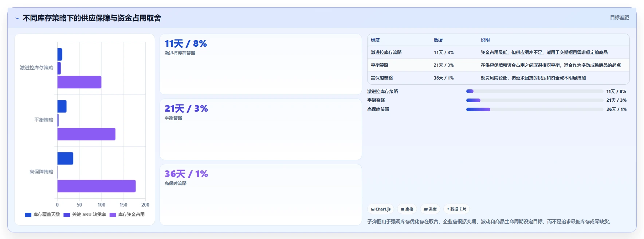Viewport: 644px width, 239px height.
Task: Toggle the 库存资金占用 legend swatch
Action: 113,215
